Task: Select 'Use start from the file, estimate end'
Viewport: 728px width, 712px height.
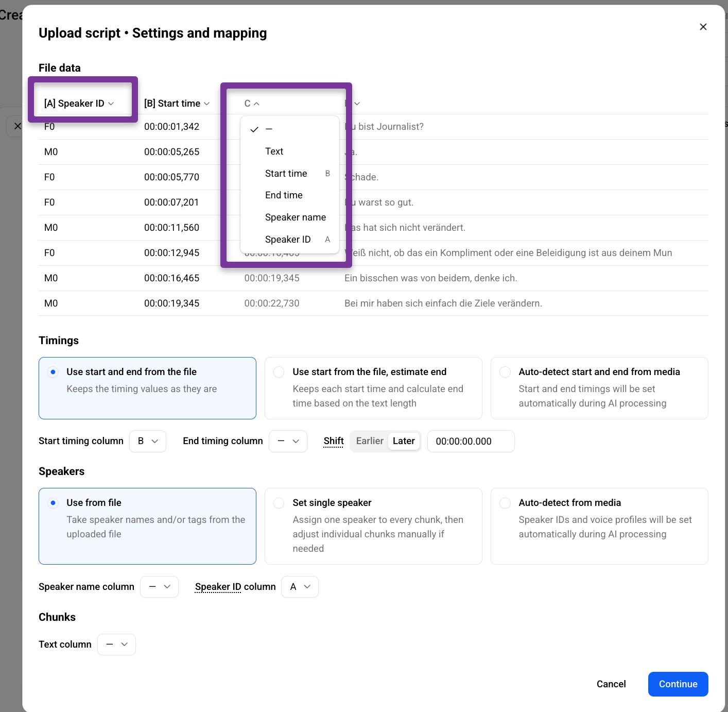Action: [373, 388]
